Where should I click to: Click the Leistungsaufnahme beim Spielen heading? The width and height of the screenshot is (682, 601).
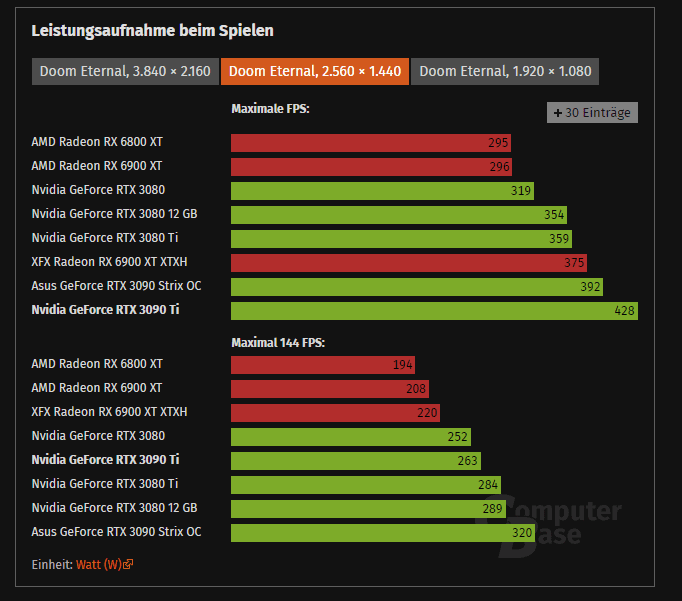coord(153,31)
